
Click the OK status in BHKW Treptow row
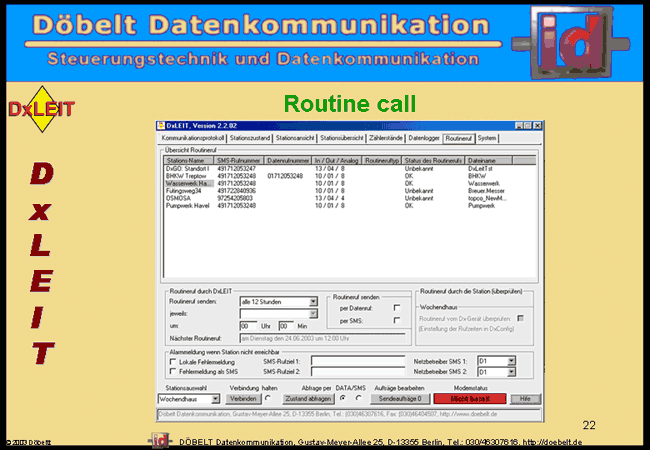409,176
